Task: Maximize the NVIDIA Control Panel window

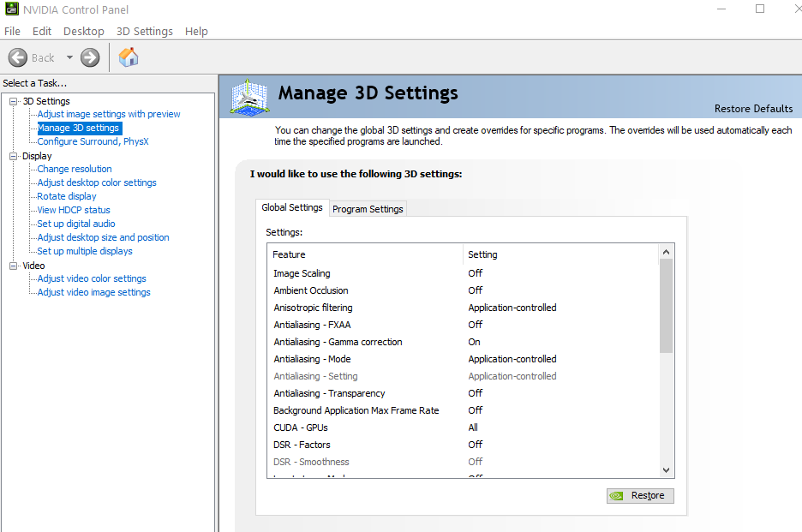Action: tap(760, 9)
